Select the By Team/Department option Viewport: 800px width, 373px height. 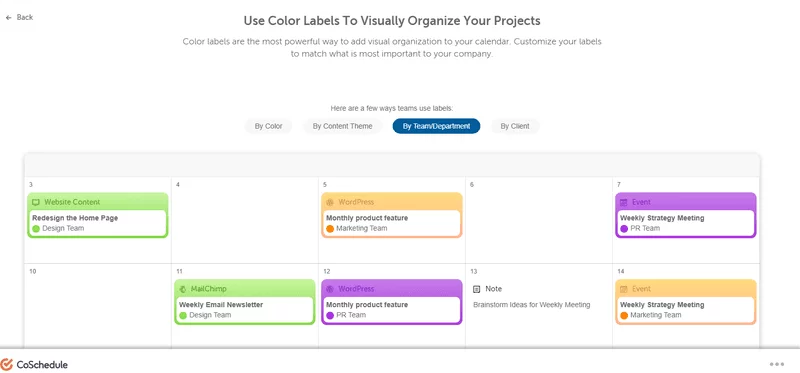tap(436, 126)
